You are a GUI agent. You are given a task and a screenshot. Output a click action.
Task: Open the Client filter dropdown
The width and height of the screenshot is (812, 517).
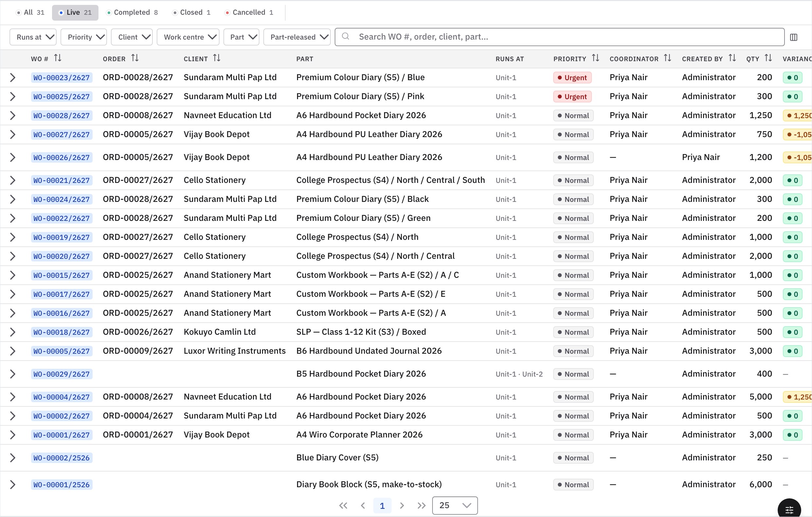click(132, 37)
